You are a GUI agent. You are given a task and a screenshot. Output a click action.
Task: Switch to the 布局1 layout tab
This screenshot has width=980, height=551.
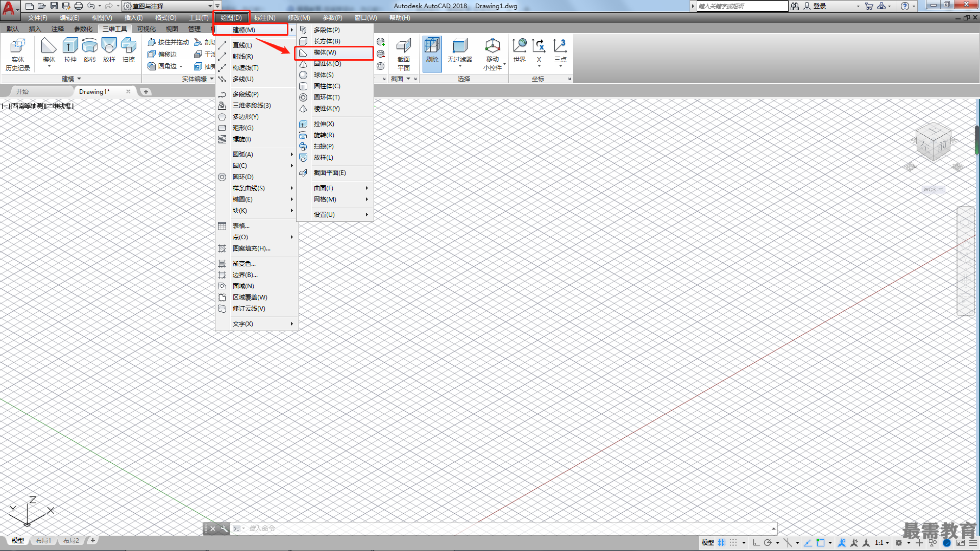(x=43, y=541)
